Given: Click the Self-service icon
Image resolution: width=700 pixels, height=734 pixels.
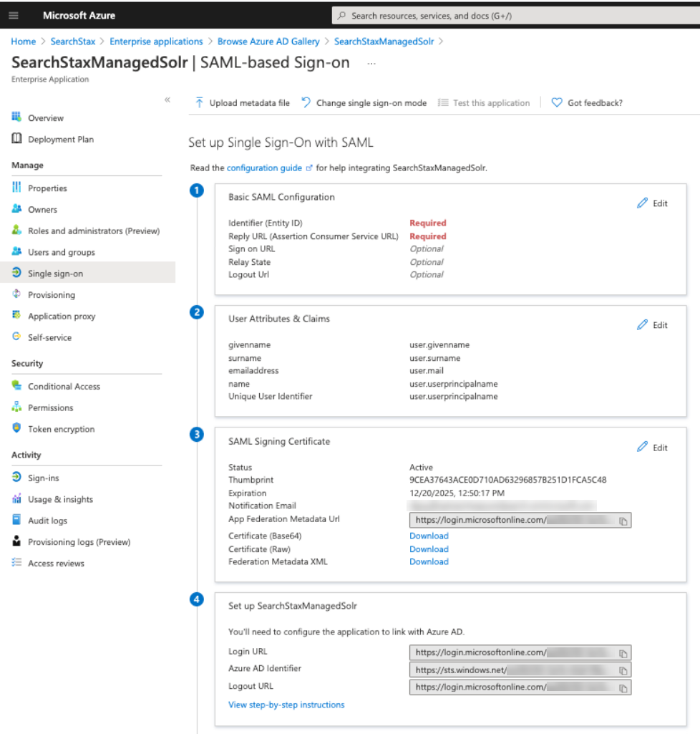Looking at the screenshot, I should tap(16, 337).
